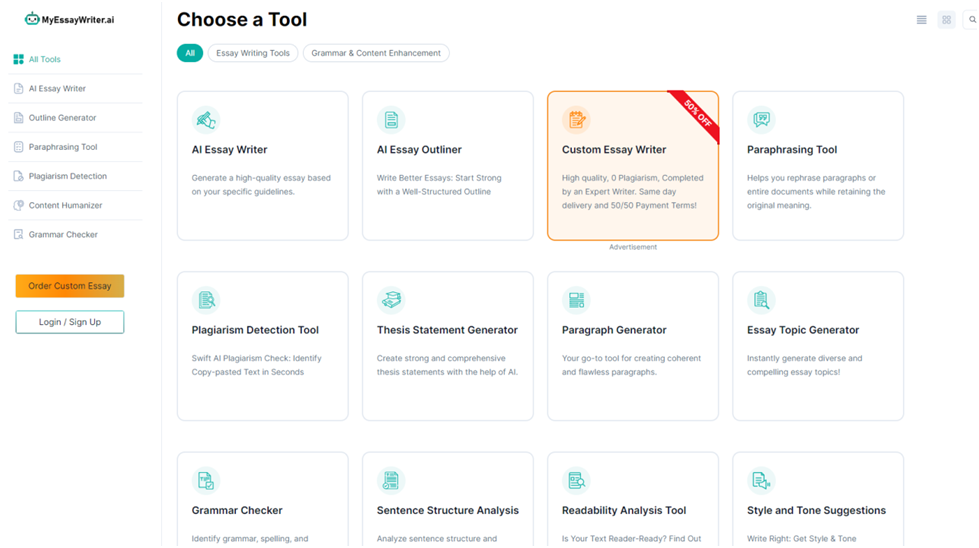Click 'Create strong and comprehensive' description
The width and height of the screenshot is (979, 548).
click(447, 365)
